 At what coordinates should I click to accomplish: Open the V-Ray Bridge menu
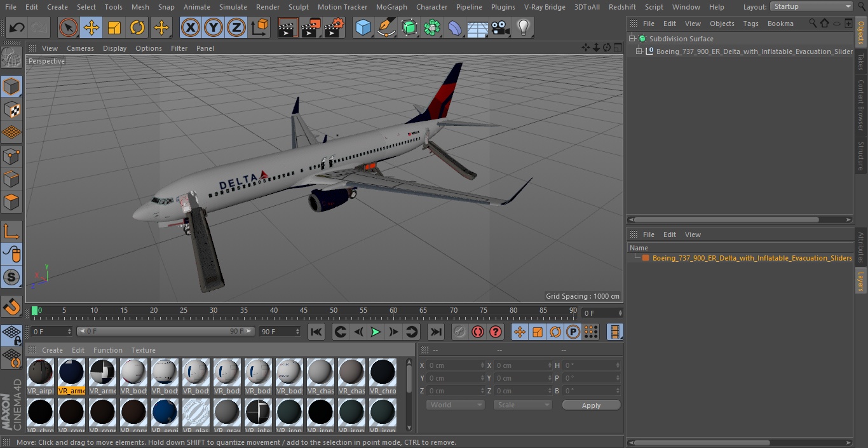(545, 7)
